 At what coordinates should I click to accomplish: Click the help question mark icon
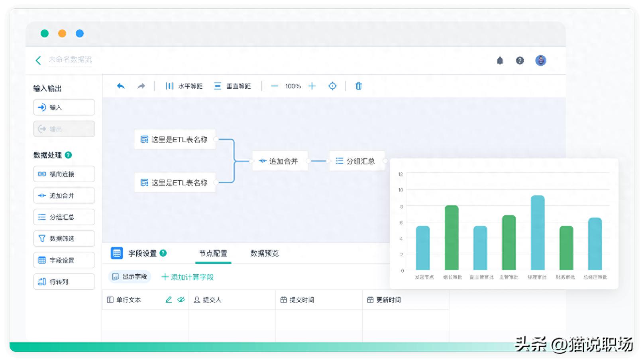(520, 60)
